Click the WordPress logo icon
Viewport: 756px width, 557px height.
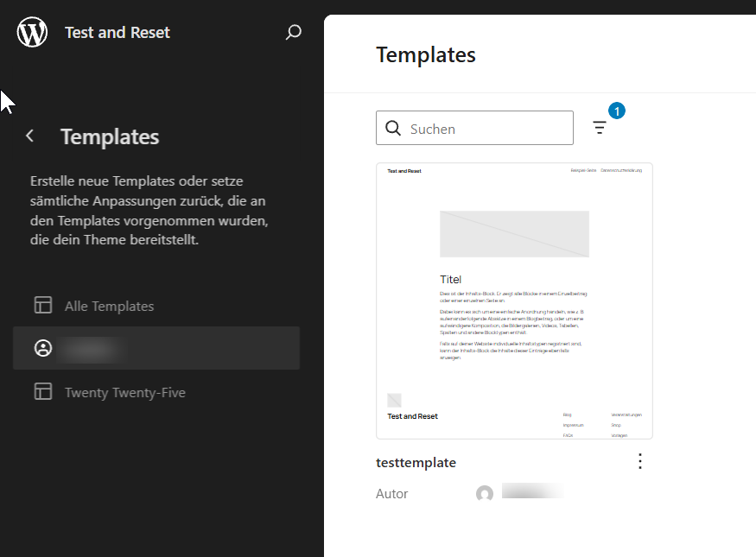coord(32,33)
